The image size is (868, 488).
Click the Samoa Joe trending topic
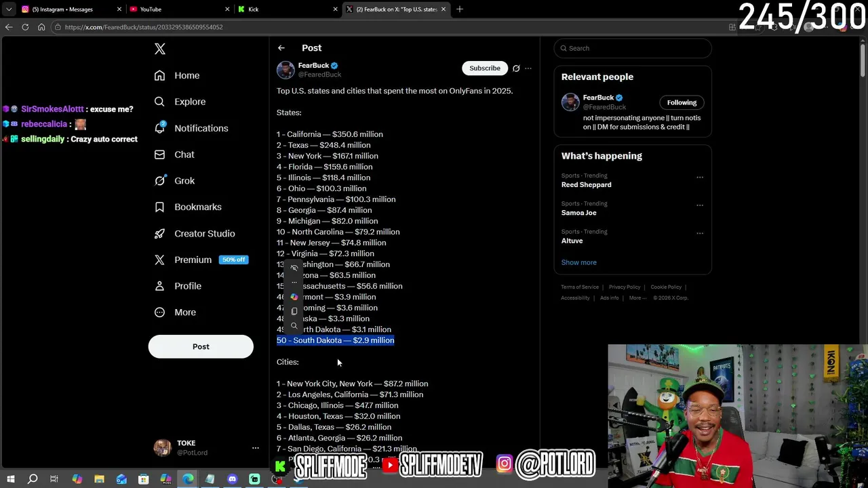pos(579,213)
